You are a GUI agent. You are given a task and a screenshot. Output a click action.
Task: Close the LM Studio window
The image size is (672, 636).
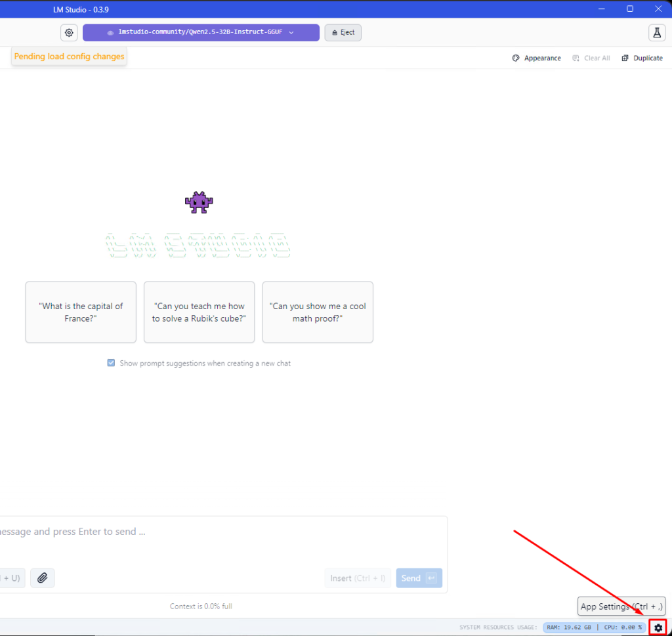[x=658, y=9]
